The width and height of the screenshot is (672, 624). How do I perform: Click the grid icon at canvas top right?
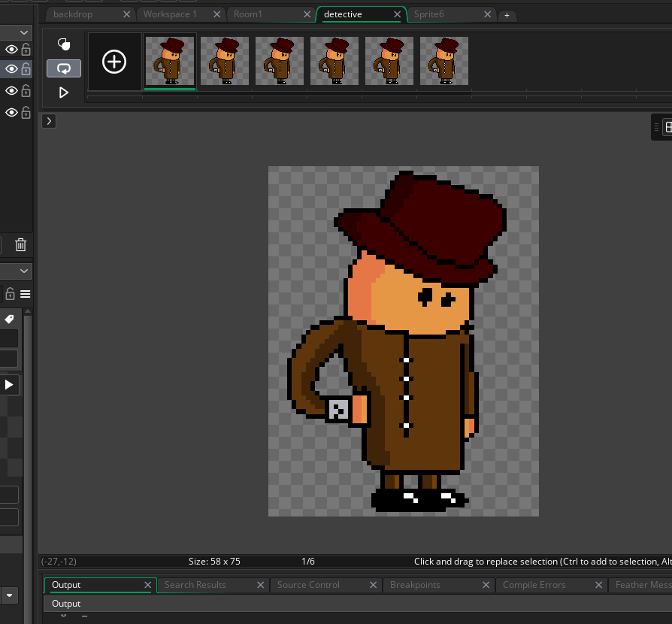[667, 128]
